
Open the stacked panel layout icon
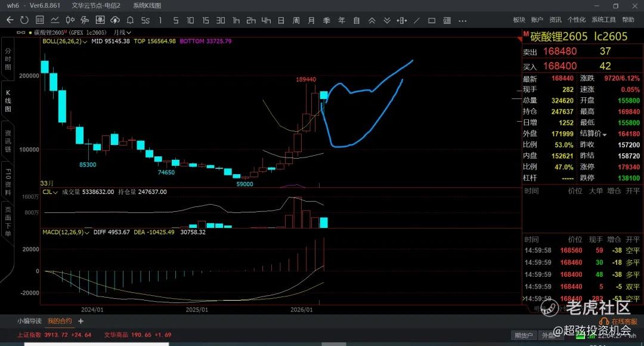click(447, 20)
